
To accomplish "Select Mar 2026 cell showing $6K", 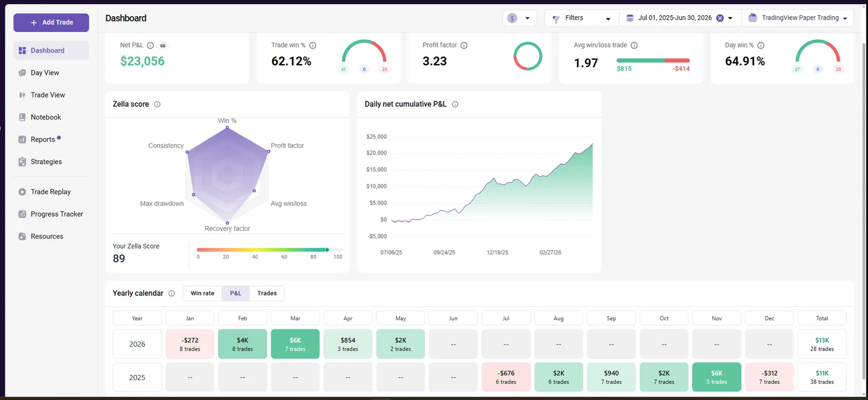I will click(x=295, y=344).
